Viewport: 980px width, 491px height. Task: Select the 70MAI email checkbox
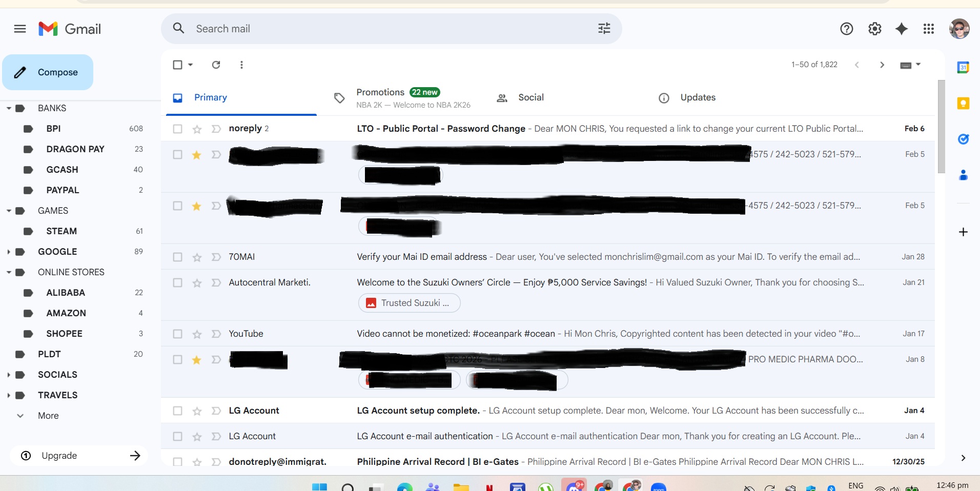[x=177, y=257]
